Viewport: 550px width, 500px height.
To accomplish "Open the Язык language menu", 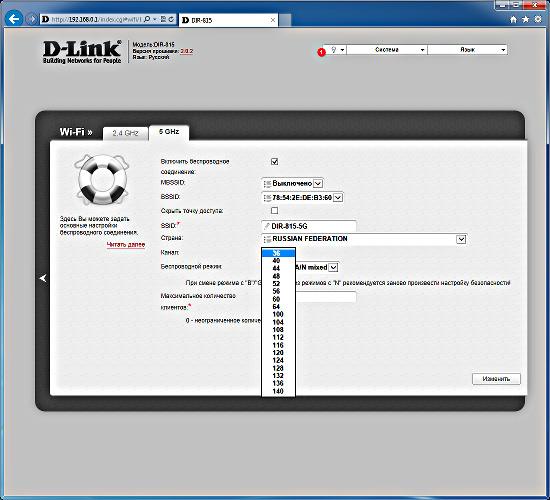I will pyautogui.click(x=468, y=50).
